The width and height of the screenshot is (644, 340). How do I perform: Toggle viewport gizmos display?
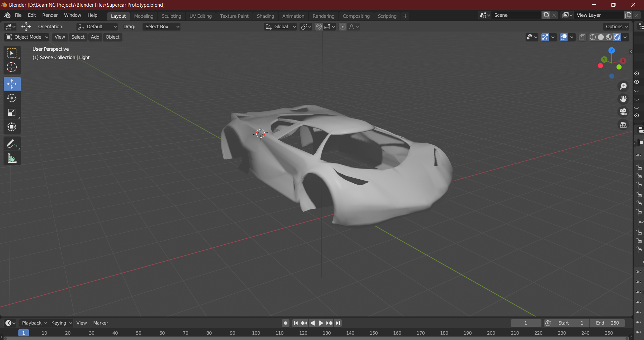[x=545, y=37]
